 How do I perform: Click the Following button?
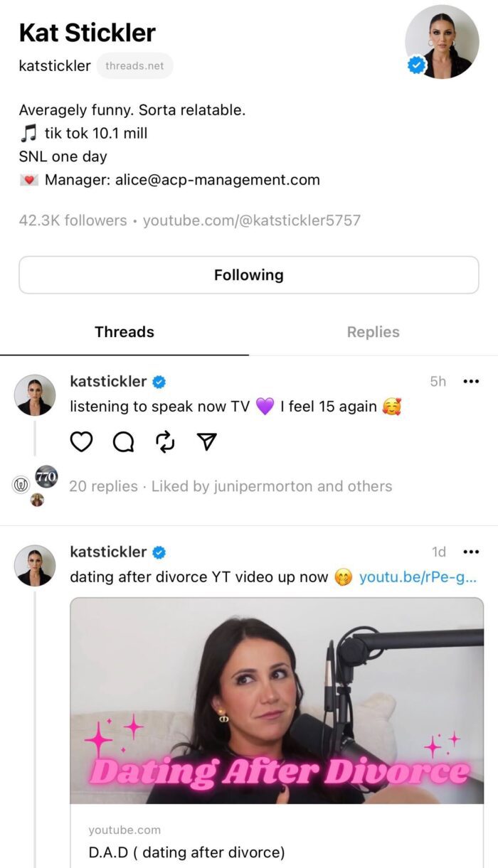point(248,274)
